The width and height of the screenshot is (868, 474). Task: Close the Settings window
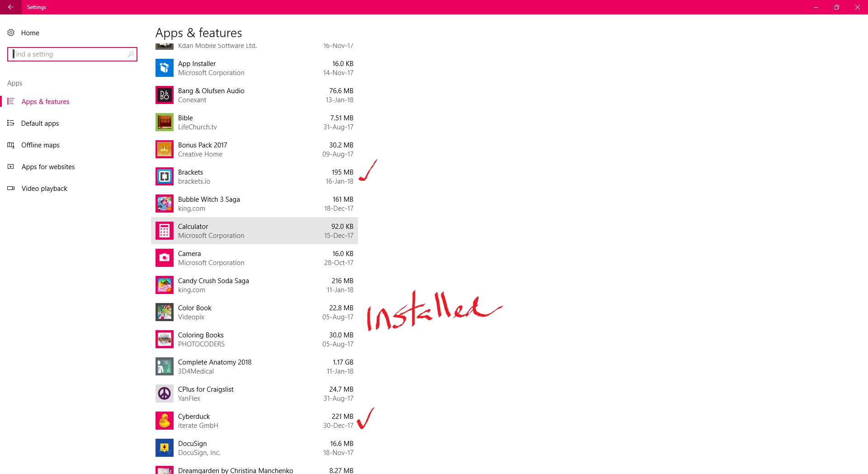[x=858, y=7]
